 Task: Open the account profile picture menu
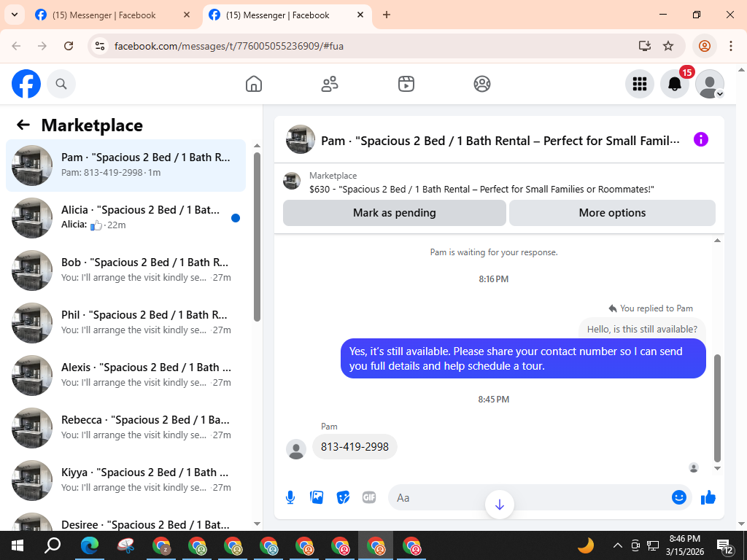(710, 84)
